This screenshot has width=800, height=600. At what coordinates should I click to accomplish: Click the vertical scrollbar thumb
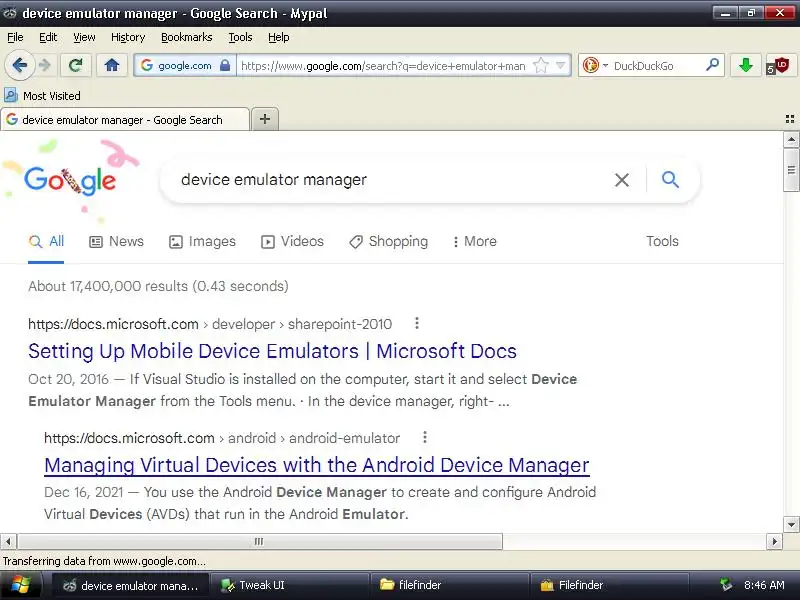tap(791, 170)
